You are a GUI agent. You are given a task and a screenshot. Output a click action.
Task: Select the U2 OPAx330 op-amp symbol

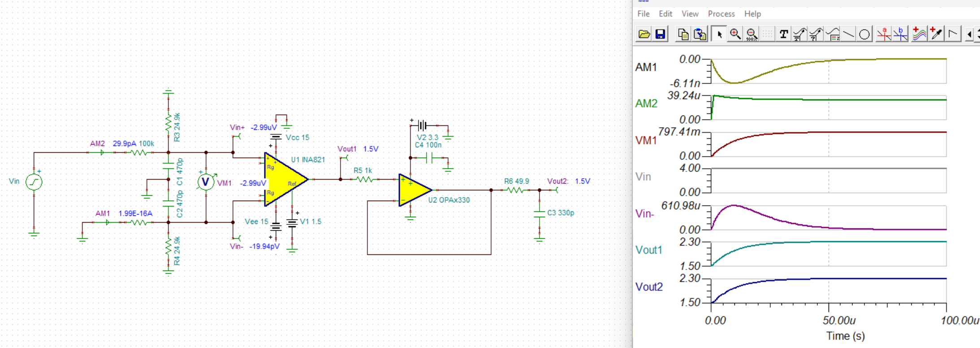pos(415,190)
